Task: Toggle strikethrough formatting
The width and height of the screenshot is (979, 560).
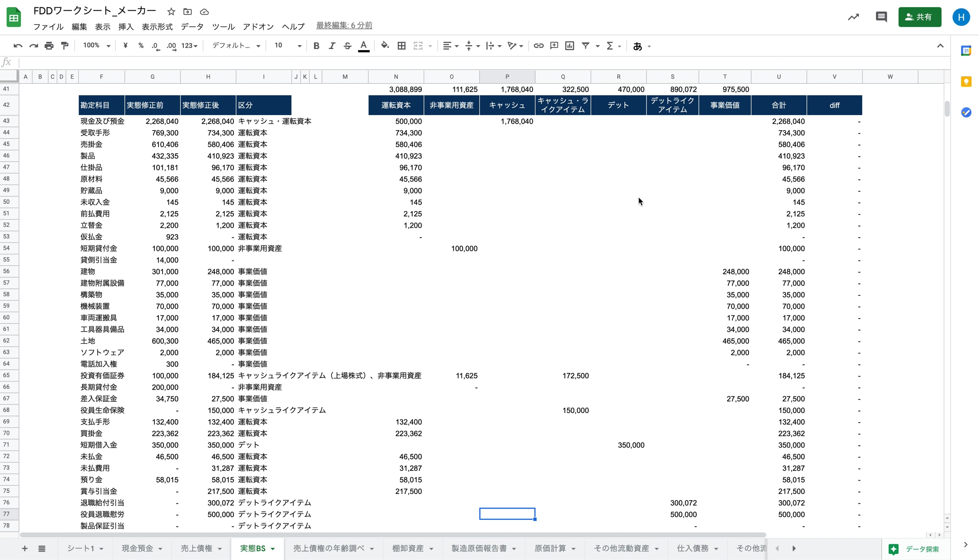Action: click(347, 45)
